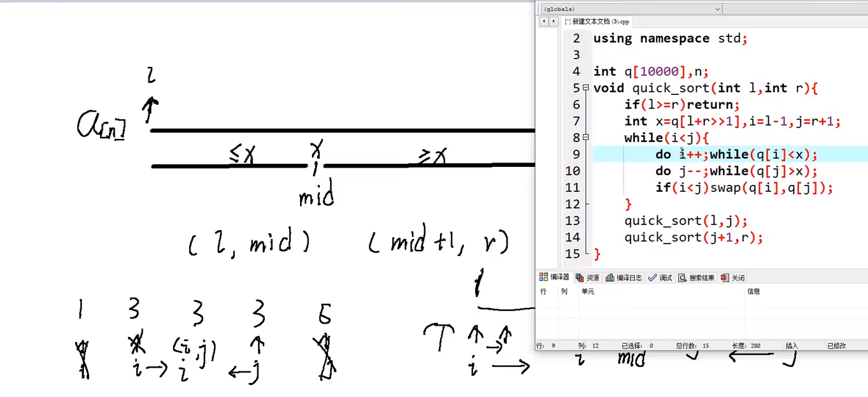Click line number 2 in the gutter

576,38
